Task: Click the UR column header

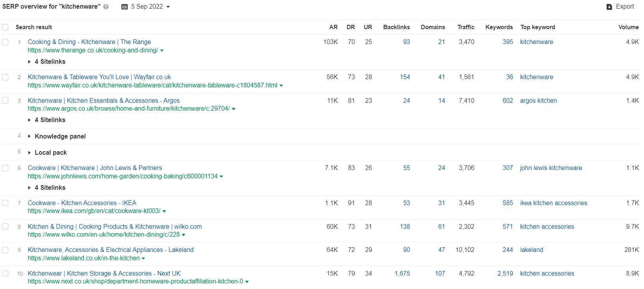Action: [x=368, y=27]
